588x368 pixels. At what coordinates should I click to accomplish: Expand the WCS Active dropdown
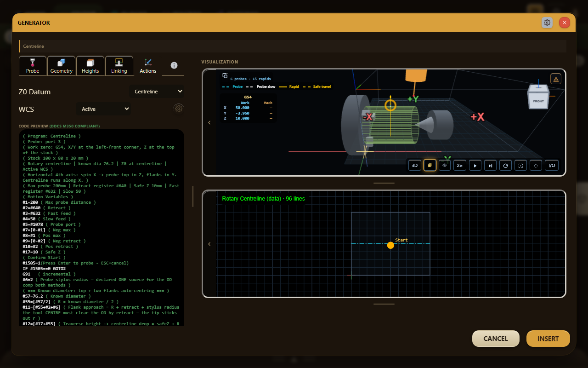pos(104,109)
